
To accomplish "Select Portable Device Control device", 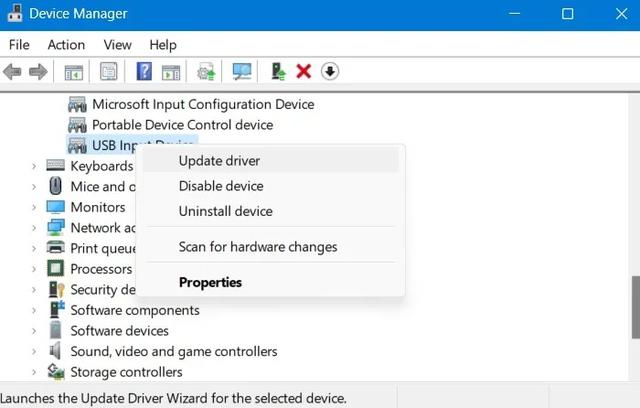I will tap(182, 125).
